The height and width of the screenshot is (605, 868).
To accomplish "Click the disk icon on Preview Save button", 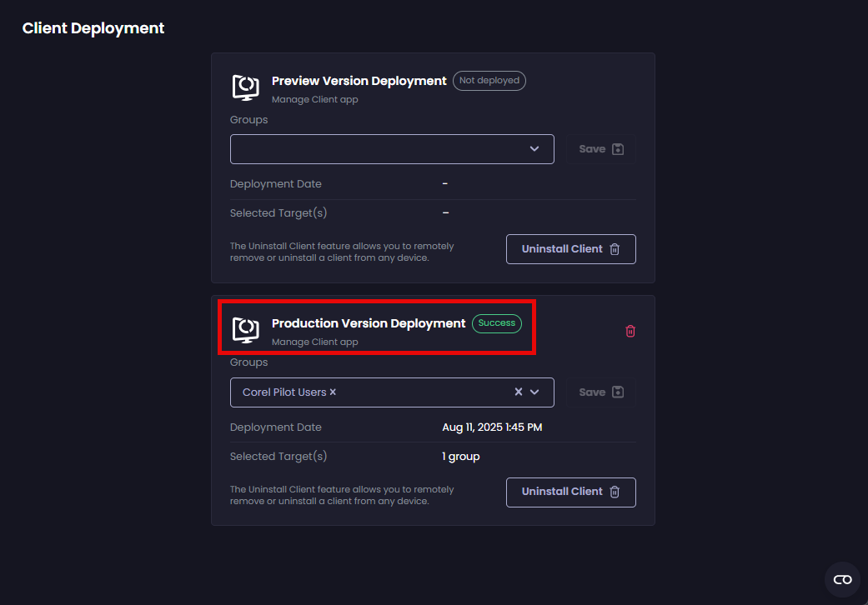I will point(618,149).
